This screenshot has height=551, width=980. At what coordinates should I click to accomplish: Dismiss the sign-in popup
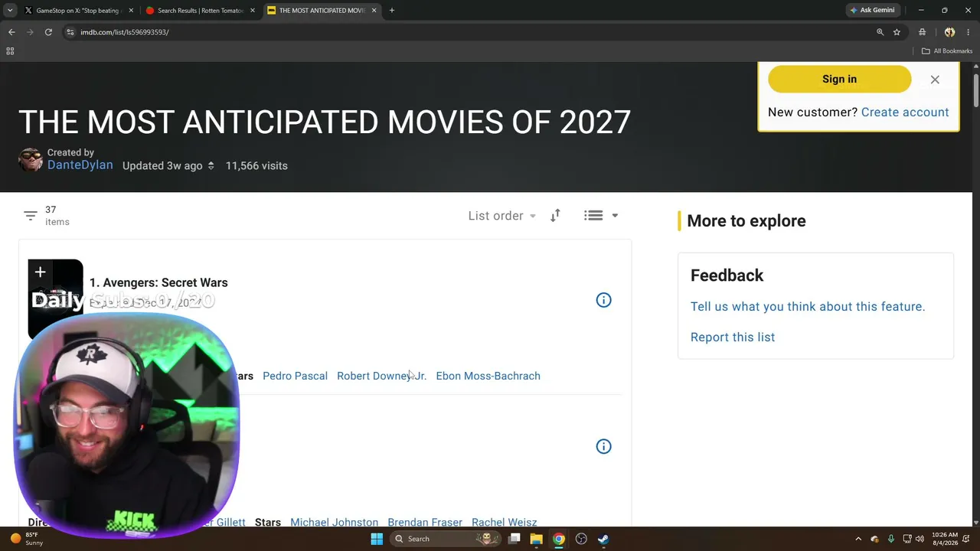coord(935,80)
